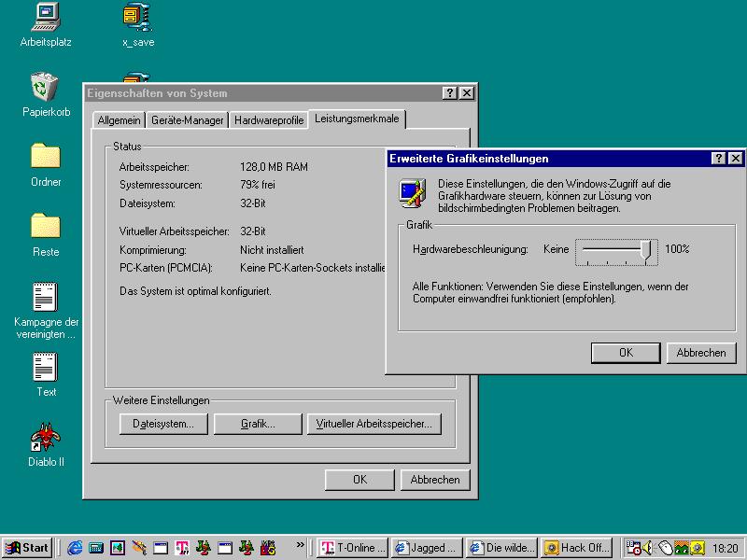The width and height of the screenshot is (747, 560).
Task: Click the T-Online quick launch icon
Action: [182, 548]
